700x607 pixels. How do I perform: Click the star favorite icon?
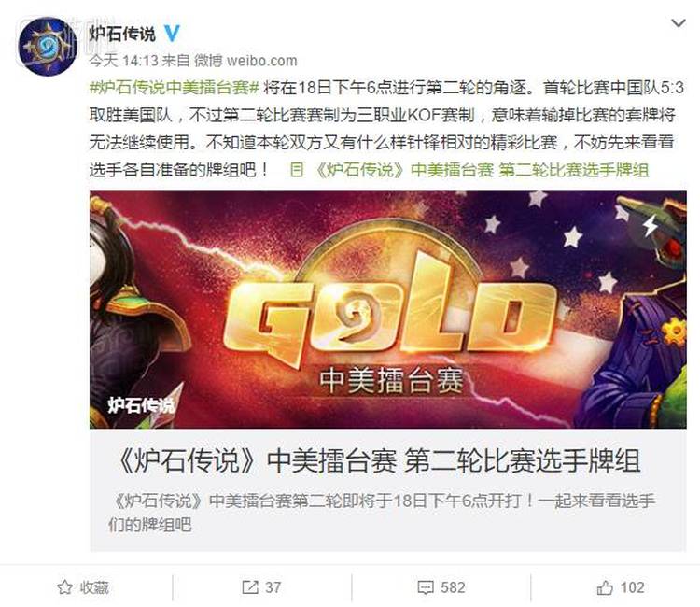(65, 586)
